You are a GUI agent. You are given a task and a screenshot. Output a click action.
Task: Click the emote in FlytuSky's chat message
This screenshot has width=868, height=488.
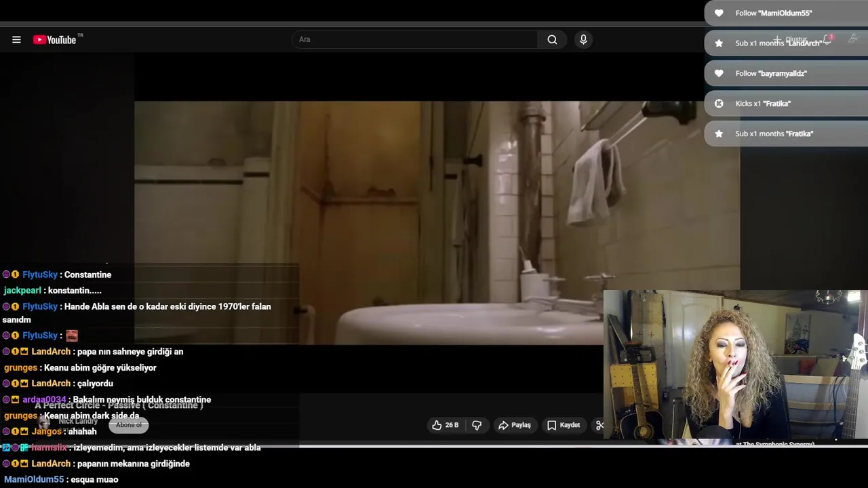tap(72, 335)
